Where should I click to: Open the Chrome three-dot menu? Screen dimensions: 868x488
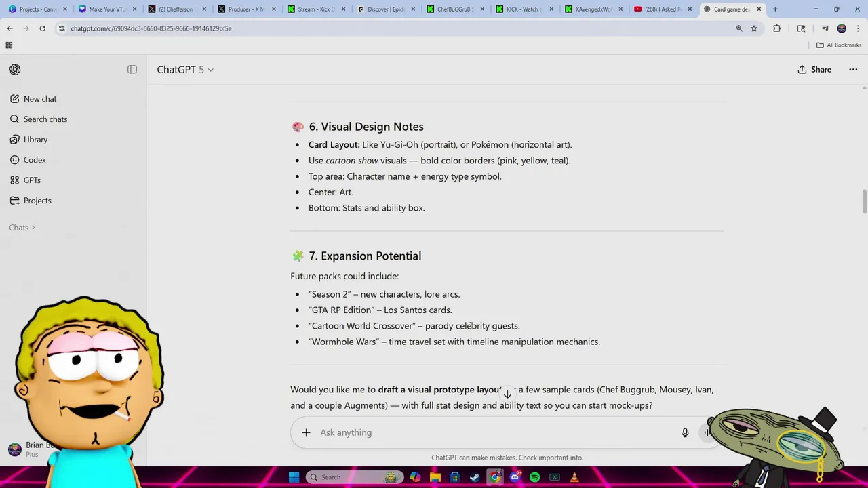858,28
